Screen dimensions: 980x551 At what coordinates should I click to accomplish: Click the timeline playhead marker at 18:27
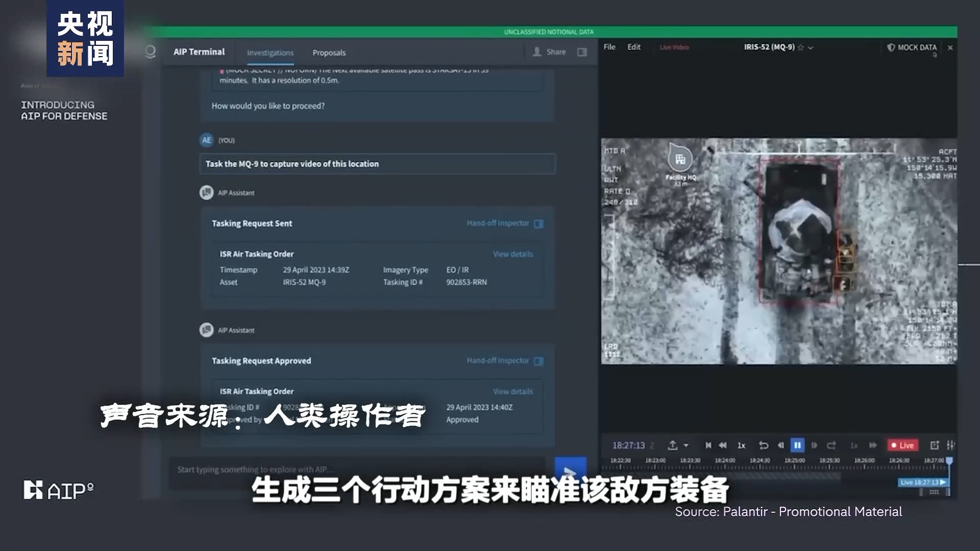coord(949,461)
